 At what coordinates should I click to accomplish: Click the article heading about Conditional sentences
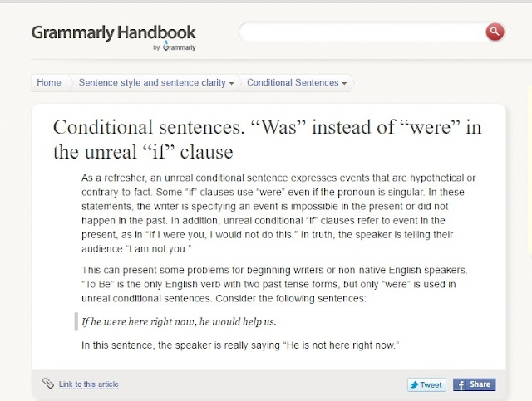point(267,140)
